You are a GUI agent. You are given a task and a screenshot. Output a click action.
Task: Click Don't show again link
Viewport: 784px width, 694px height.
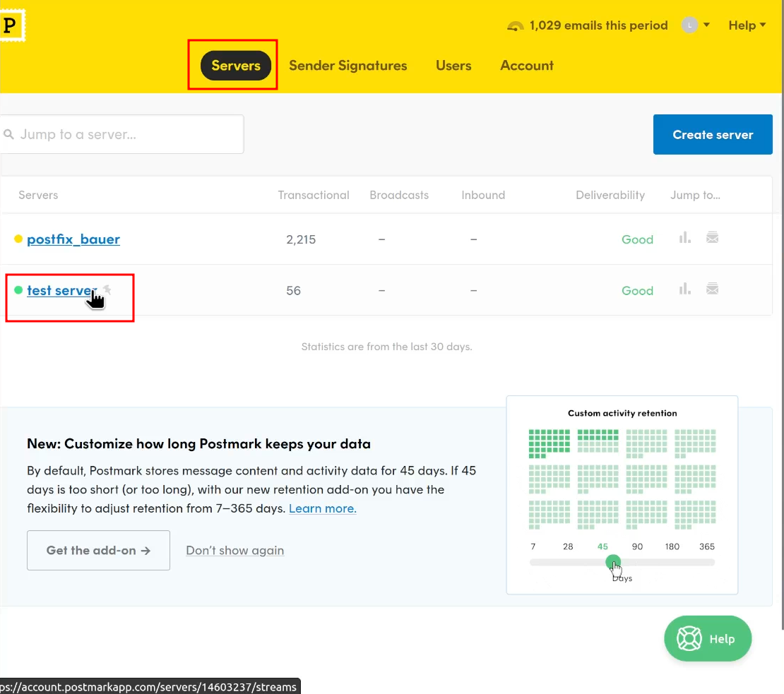[x=235, y=550]
